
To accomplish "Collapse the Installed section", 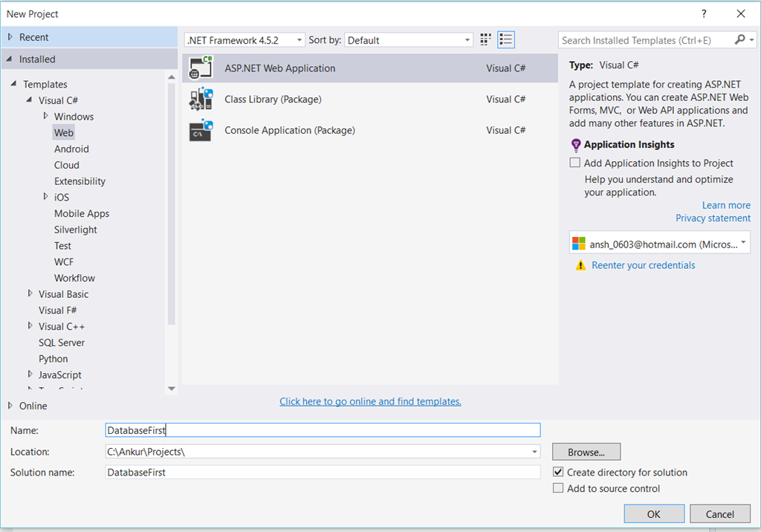I will click(x=10, y=59).
